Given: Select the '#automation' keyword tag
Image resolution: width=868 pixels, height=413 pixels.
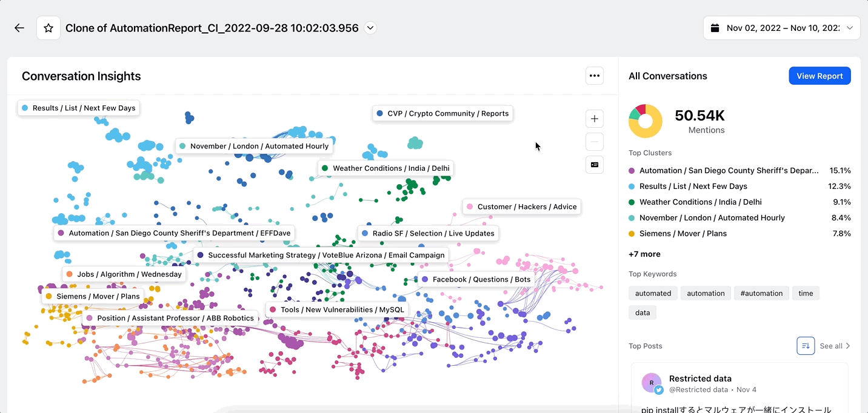Looking at the screenshot, I should pos(762,293).
